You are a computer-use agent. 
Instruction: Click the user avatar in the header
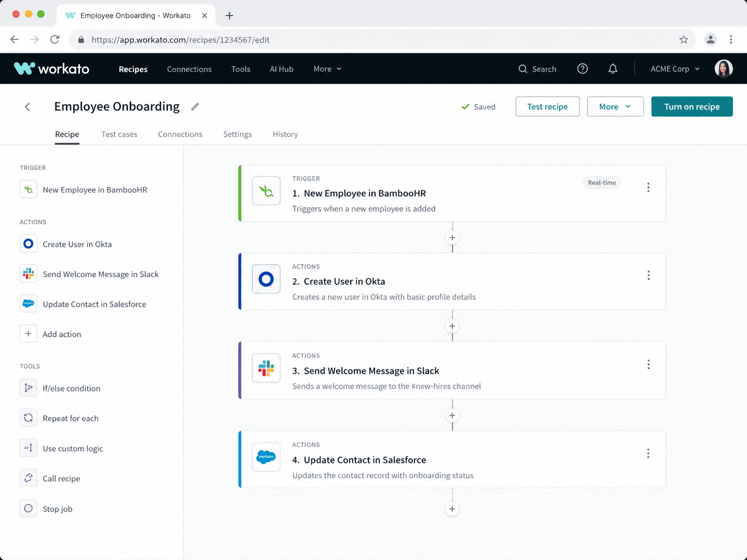(x=724, y=69)
